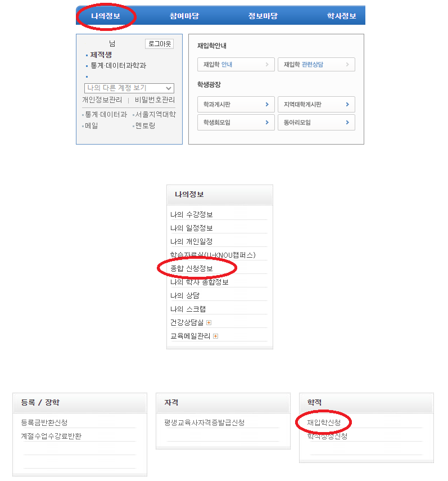Open the 지역대학게시판 button
The image size is (448, 481).
pos(316,104)
